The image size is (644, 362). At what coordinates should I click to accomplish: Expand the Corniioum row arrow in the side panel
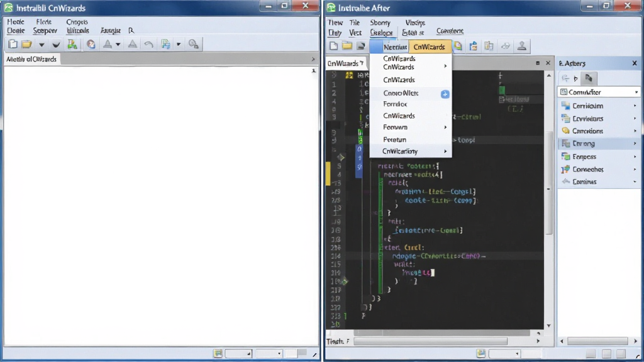coord(635,106)
